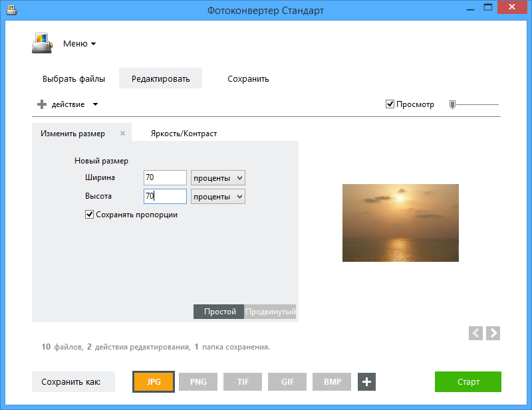
Task: Open the Высота units dropdown
Action: pos(218,196)
